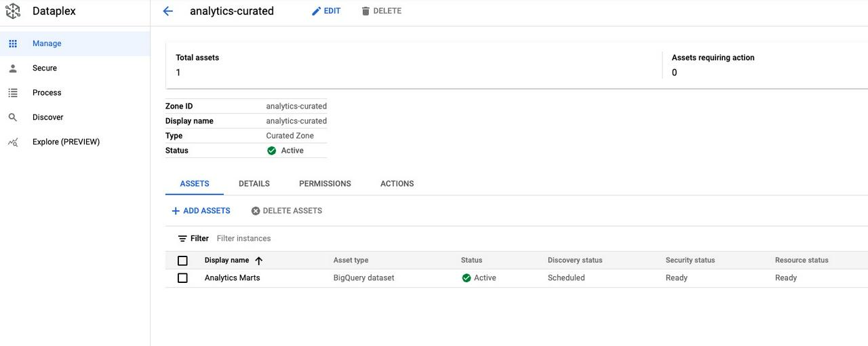The height and width of the screenshot is (346, 868).
Task: Click the Explore chart icon
Action: [x=13, y=142]
